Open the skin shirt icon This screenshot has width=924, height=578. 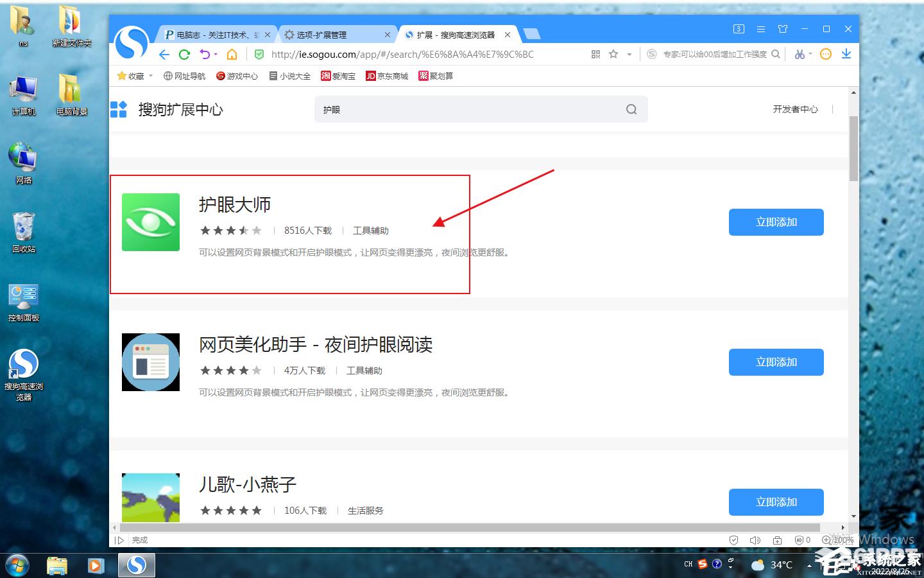coord(783,29)
